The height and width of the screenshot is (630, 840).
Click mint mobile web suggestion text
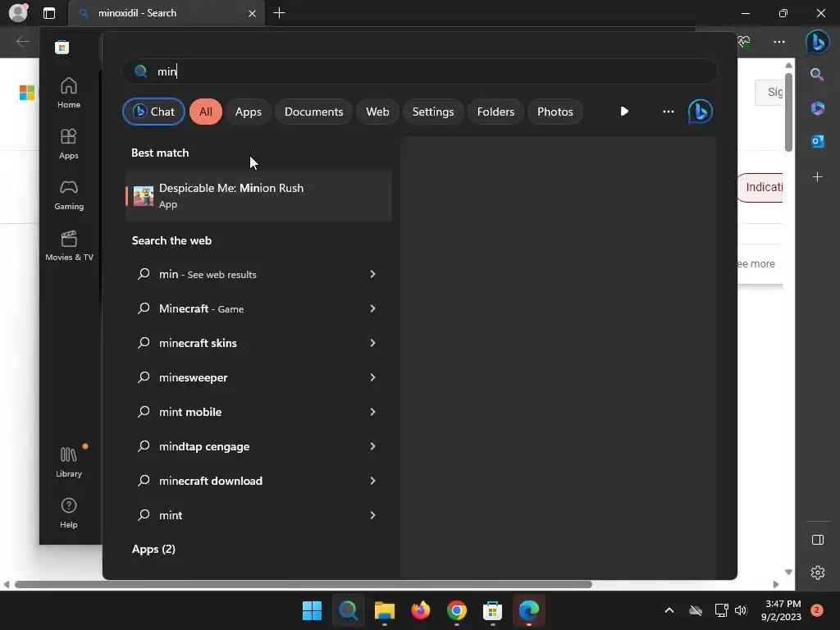pyautogui.click(x=190, y=412)
